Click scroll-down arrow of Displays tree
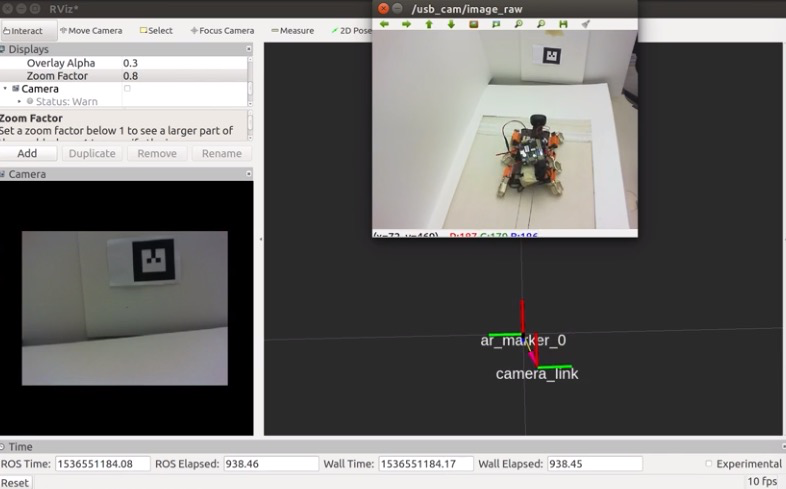 coord(250,104)
